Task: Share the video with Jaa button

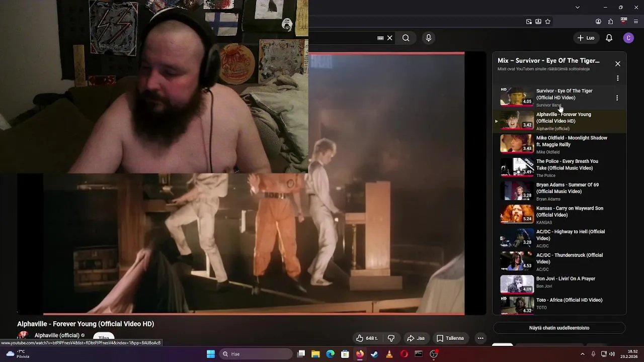Action: [416, 338]
